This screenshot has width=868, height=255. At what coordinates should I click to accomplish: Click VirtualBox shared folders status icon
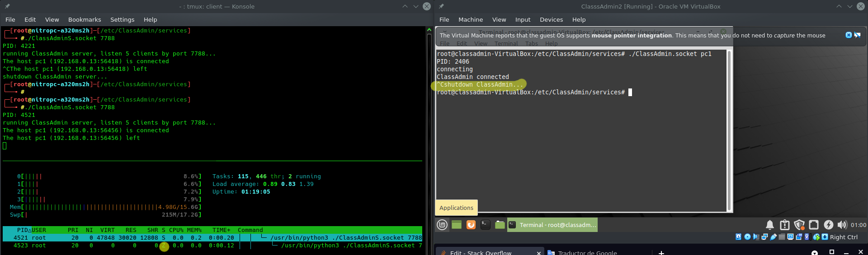(x=782, y=237)
